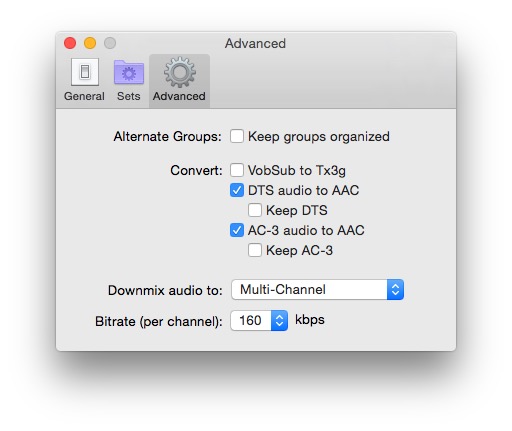Tick the Keep DTS checkbox
512x431 pixels.
coord(255,210)
